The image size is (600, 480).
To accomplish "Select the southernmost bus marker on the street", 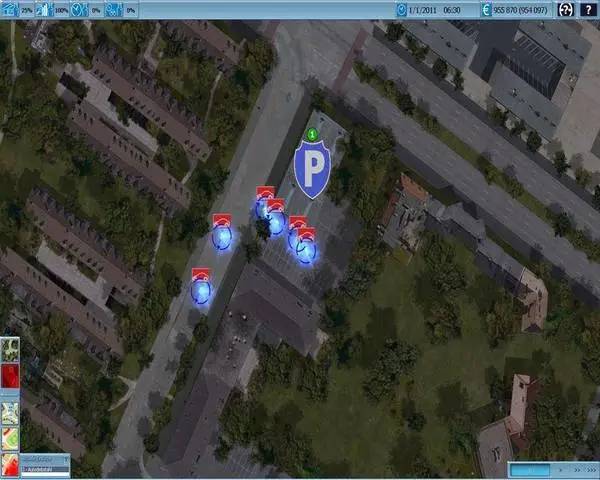I will tap(201, 290).
